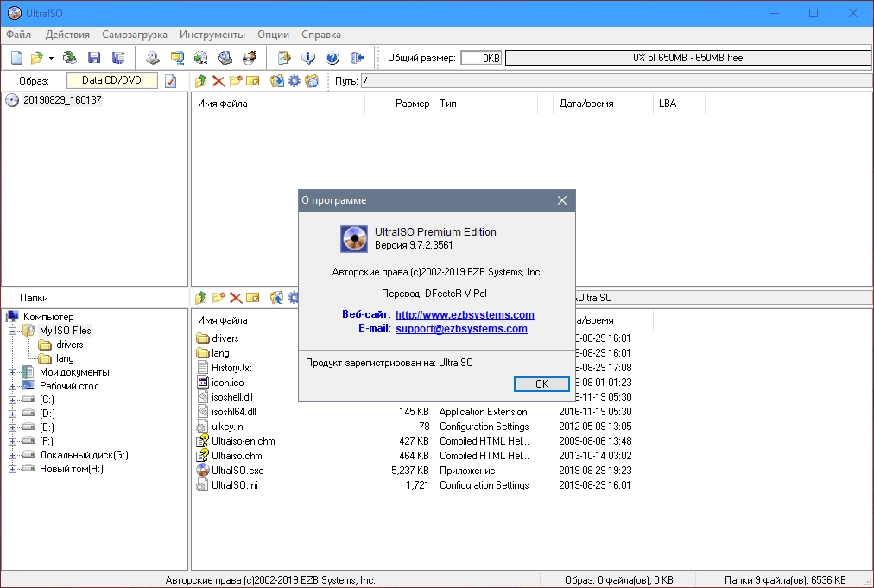Click the Compress ISO toolbar icon
This screenshot has width=874, height=588.
(x=177, y=57)
